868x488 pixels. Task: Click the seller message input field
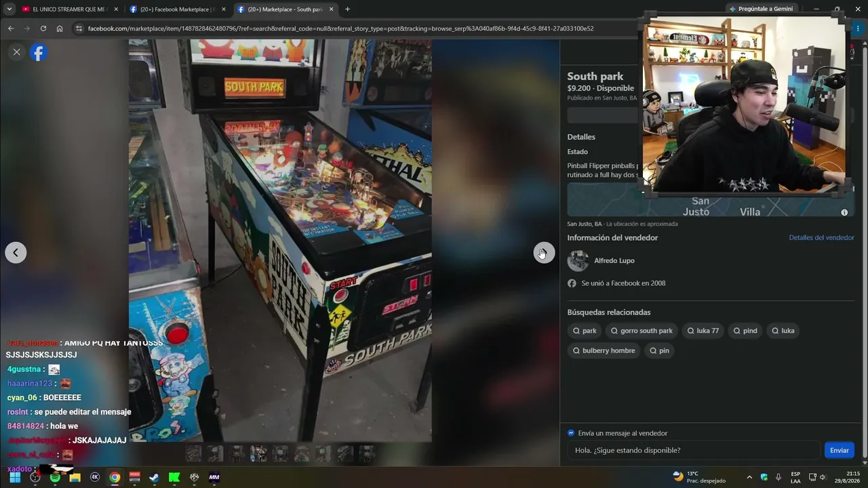point(694,451)
